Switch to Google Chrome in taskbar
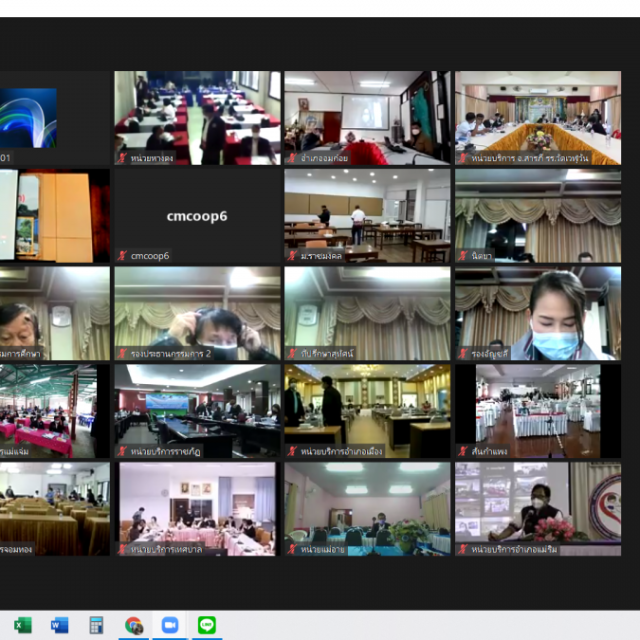This screenshot has height=640, width=640. pyautogui.click(x=133, y=625)
